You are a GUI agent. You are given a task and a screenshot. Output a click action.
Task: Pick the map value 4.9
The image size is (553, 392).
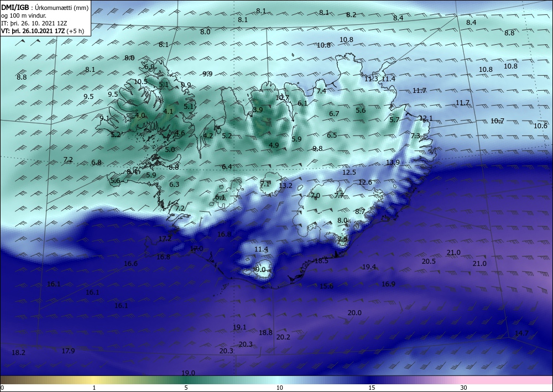pyautogui.click(x=274, y=145)
